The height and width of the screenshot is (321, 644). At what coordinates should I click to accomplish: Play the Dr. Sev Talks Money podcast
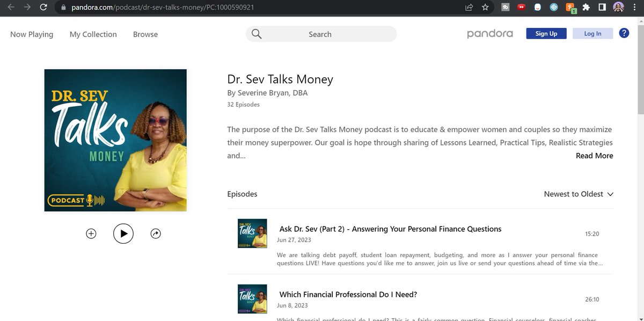123,234
